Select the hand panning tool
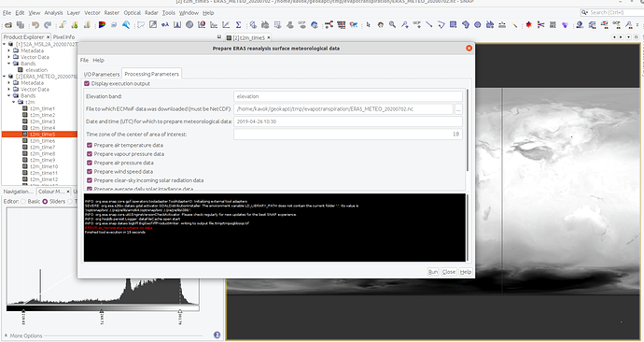 [x=381, y=25]
